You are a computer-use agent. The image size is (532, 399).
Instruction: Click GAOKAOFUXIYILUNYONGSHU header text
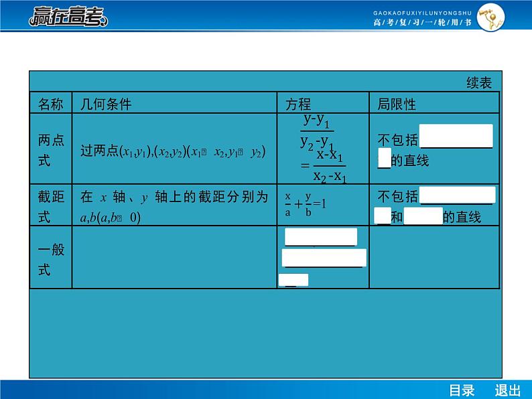pos(422,13)
